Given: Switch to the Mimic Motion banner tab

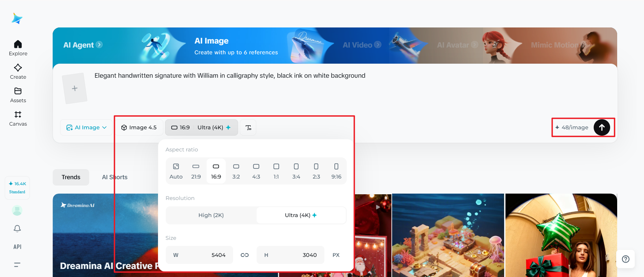Looking at the screenshot, I should coord(558,45).
